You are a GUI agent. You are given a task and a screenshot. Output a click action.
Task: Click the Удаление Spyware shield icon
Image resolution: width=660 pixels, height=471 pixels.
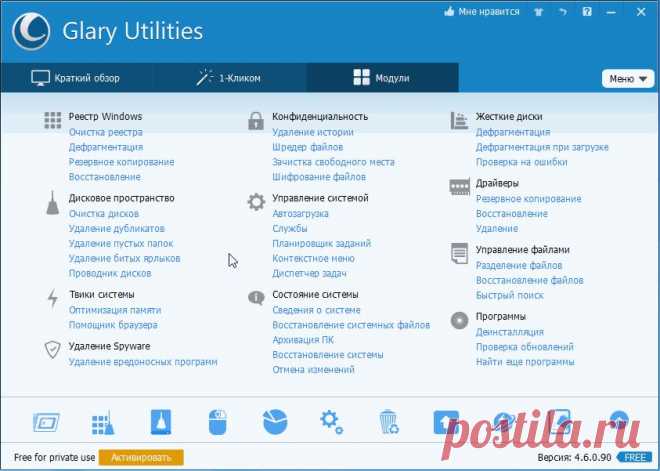point(53,350)
